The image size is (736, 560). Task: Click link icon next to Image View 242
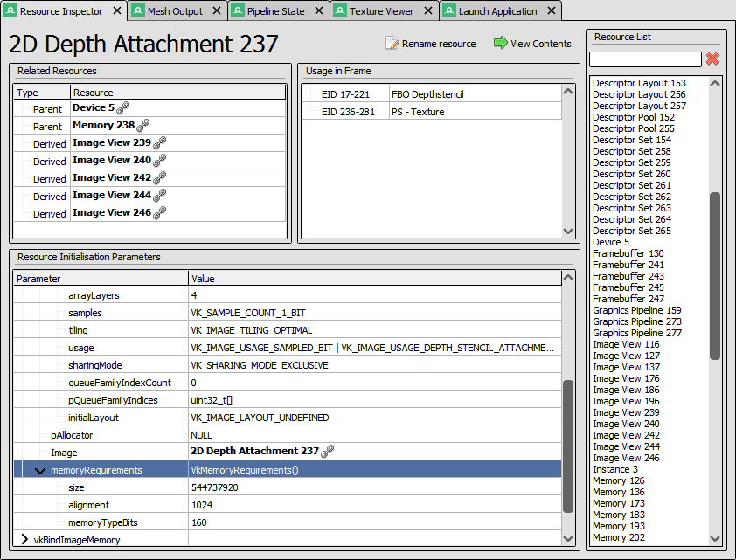(x=160, y=177)
